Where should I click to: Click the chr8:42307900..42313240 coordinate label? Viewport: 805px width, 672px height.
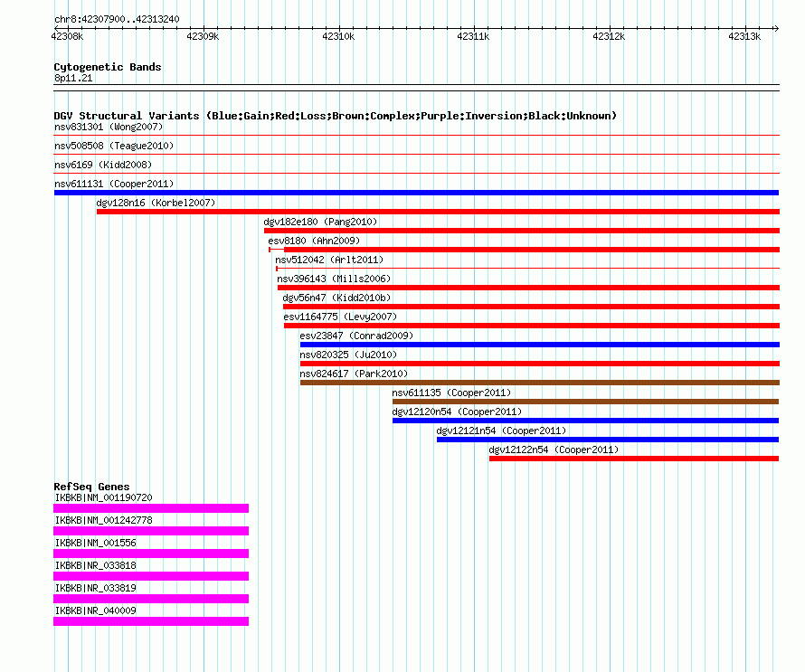point(117,19)
